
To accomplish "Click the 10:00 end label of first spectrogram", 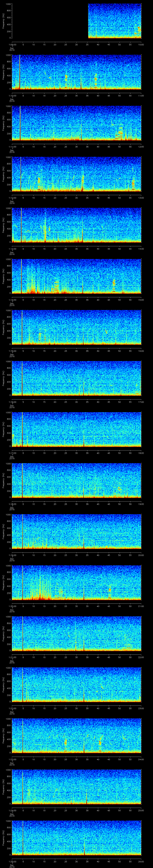I will pyautogui.click(x=141, y=44).
